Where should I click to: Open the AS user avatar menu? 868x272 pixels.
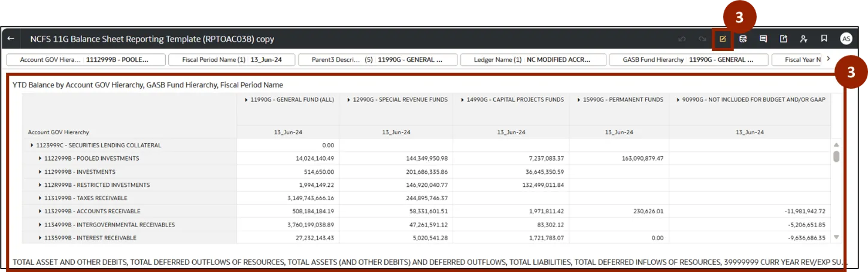click(846, 39)
